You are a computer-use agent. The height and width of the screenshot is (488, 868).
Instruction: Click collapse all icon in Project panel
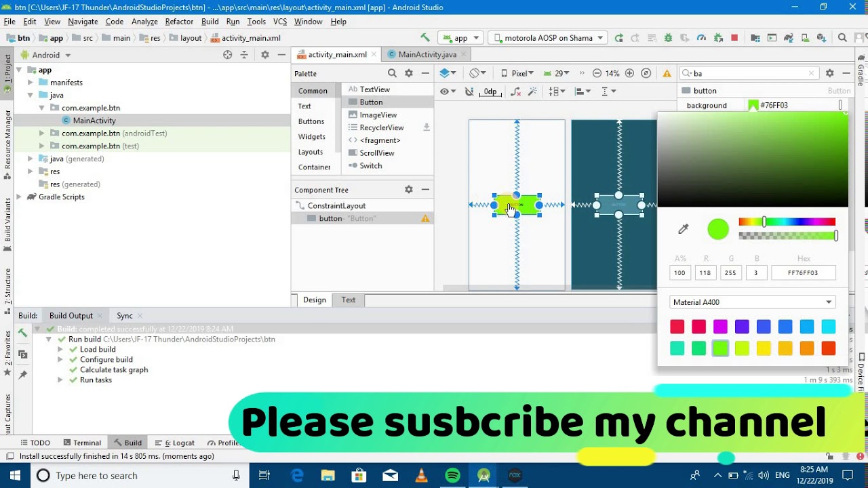pyautogui.click(x=245, y=55)
